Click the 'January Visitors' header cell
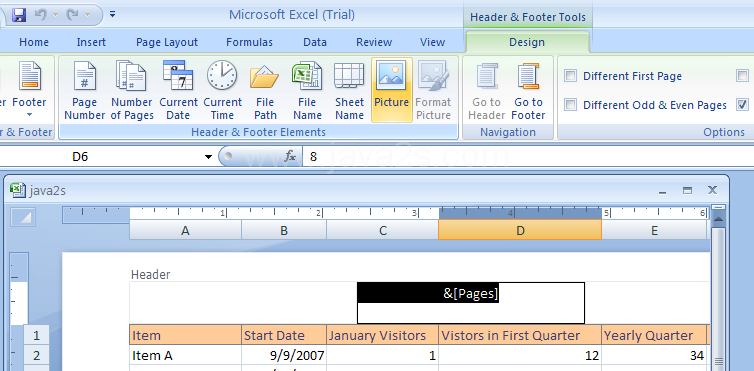Image resolution: width=754 pixels, height=371 pixels. (x=382, y=335)
